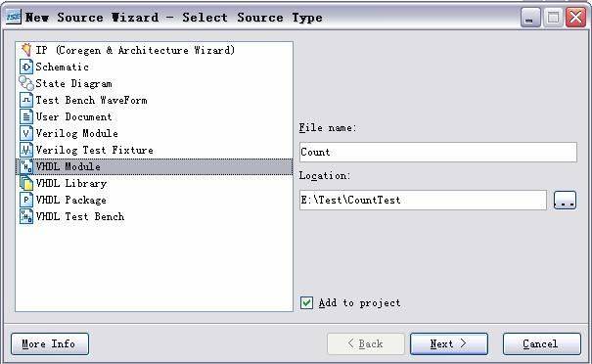Screen dimensions: 592x364
Task: Click the Cancel button
Action: coord(542,343)
